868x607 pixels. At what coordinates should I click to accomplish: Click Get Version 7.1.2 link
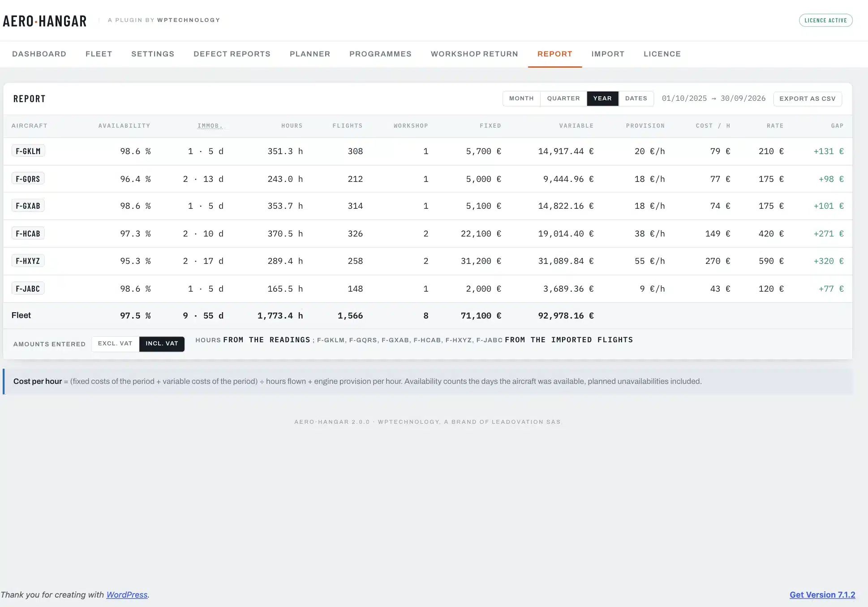point(822,594)
